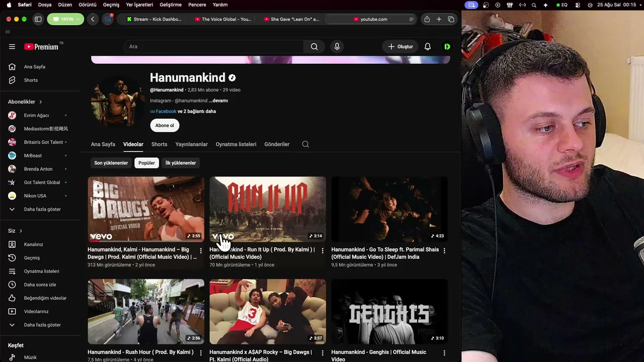Show Safari tab overview
Image resolution: width=644 pixels, height=362 pixels.
[x=451, y=19]
